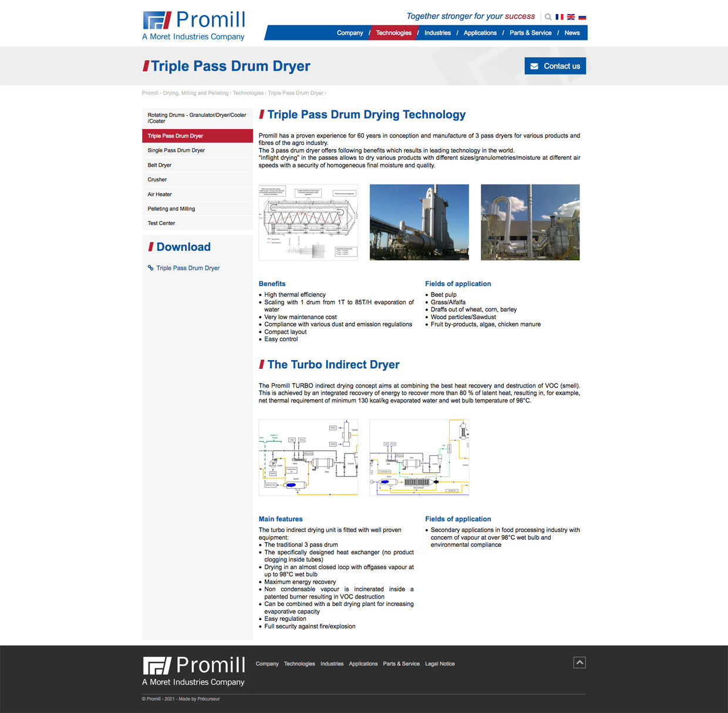Click the red separator bar beside Download heading
This screenshot has height=713, width=728.
(151, 247)
